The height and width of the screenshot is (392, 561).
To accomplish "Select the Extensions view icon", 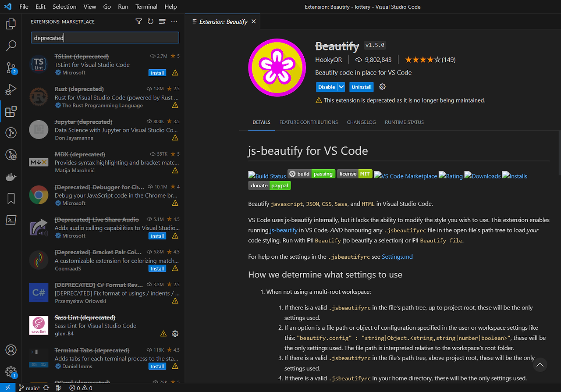I will [11, 111].
